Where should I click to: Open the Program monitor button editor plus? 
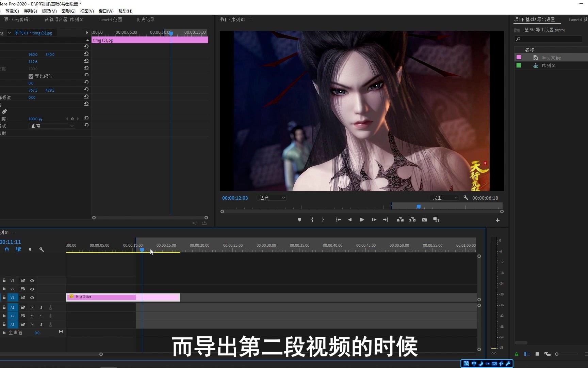coord(497,220)
